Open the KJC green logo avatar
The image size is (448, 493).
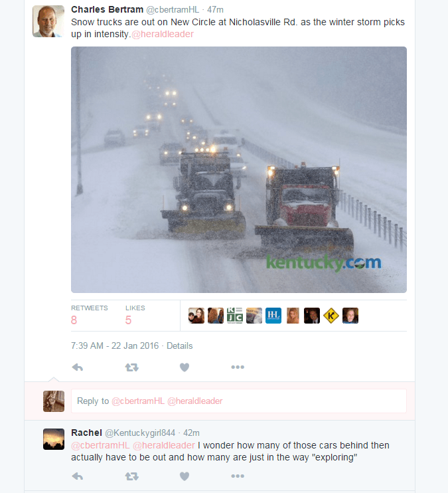point(235,316)
